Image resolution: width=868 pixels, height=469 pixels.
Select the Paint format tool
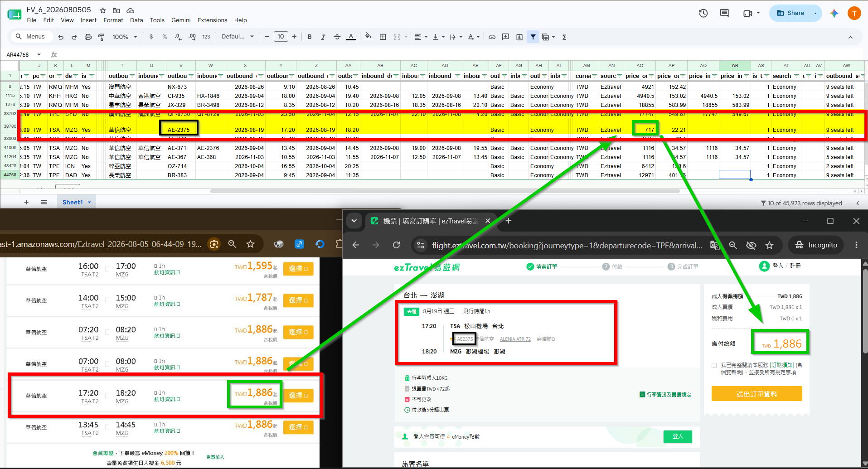102,37
